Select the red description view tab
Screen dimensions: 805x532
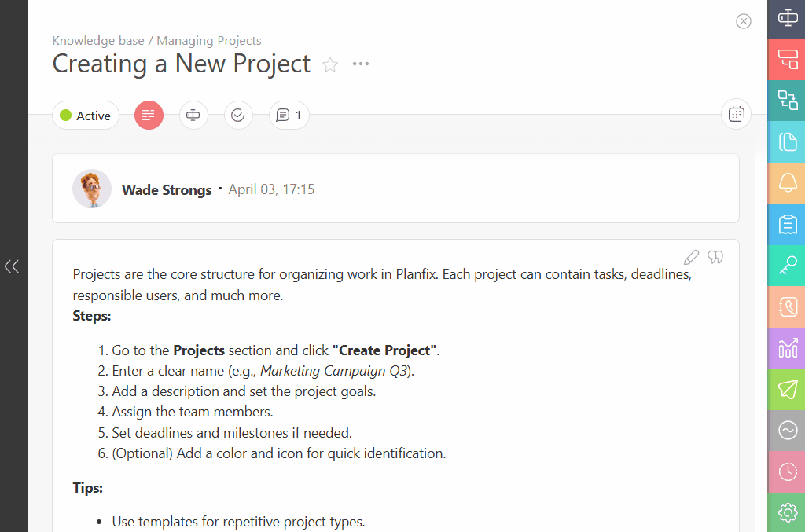pos(149,116)
